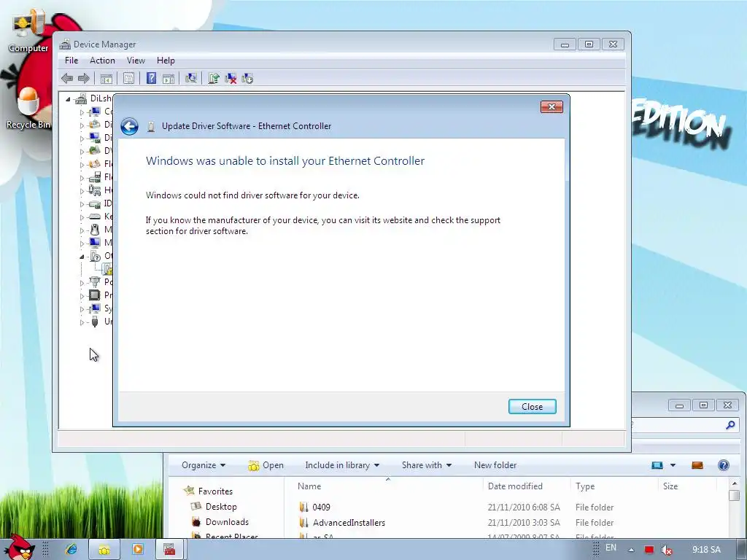The height and width of the screenshot is (560, 747).
Task: Open Windows Explorer from taskbar
Action: click(x=104, y=550)
